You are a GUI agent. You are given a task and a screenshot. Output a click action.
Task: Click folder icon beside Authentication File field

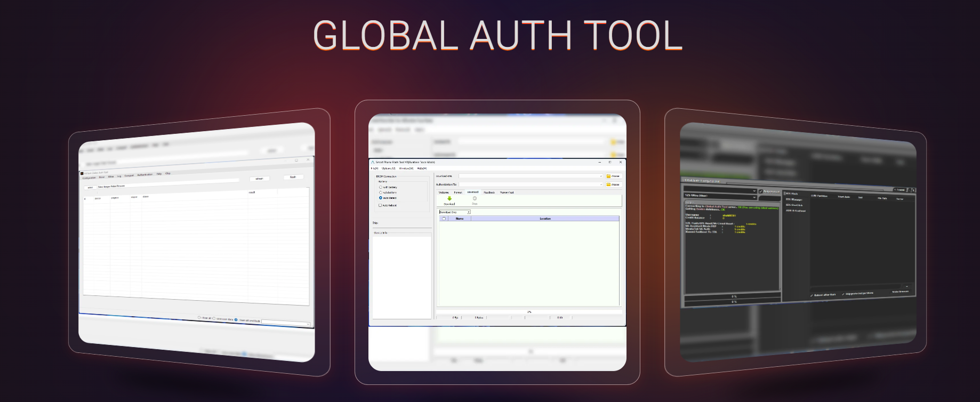(x=609, y=184)
